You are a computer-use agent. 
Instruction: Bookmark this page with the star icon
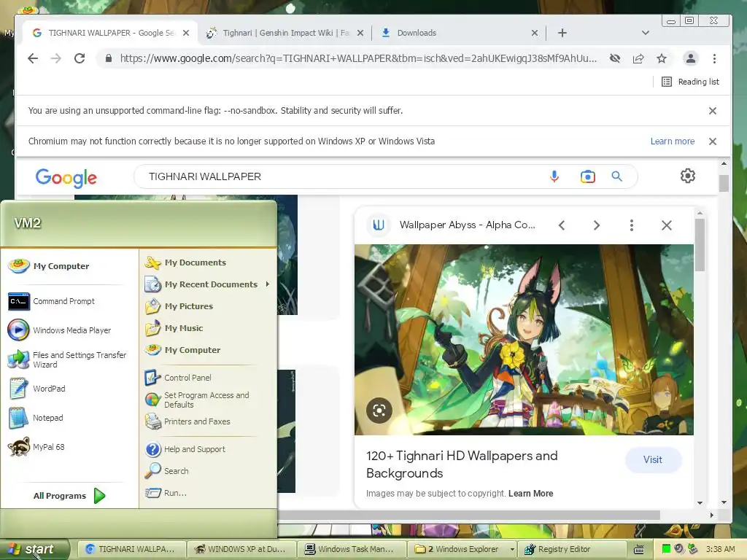pyautogui.click(x=661, y=58)
